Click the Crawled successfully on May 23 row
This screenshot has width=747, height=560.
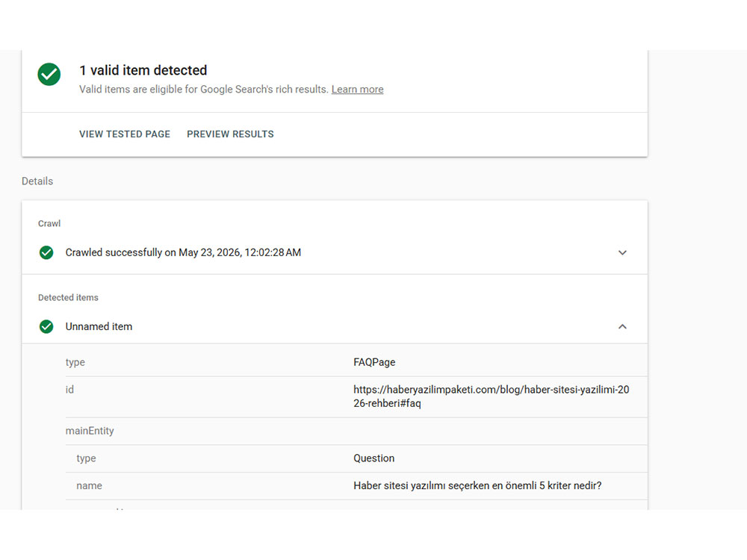[335, 252]
